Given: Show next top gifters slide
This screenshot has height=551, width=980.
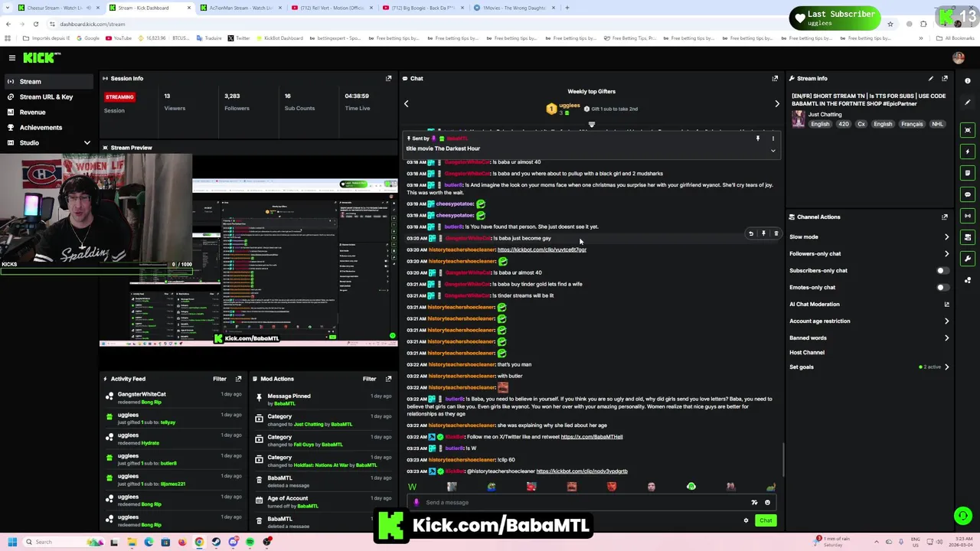Looking at the screenshot, I should pos(776,104).
